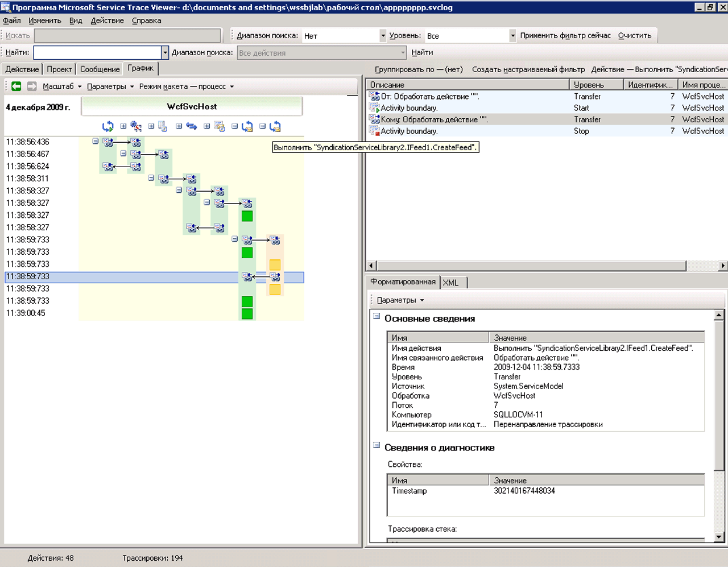
Task: Open the 'Режим макета — процесс' dropdown
Action: [187, 86]
